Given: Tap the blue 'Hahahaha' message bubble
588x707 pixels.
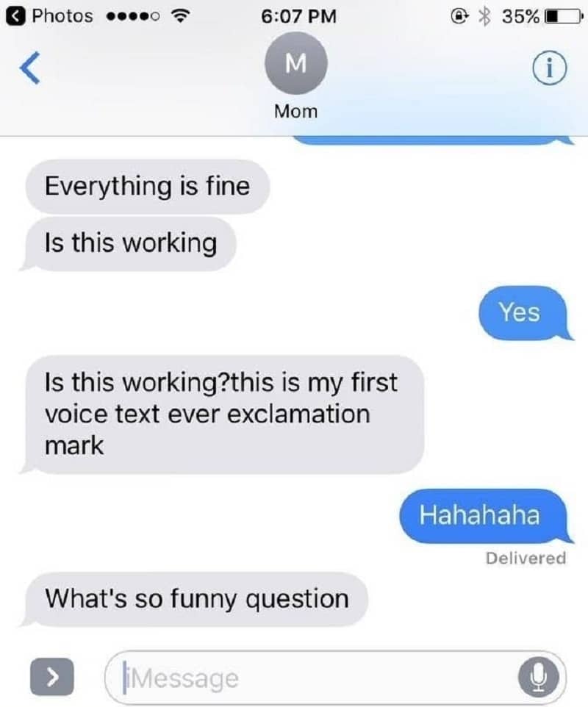Looking at the screenshot, I should (485, 515).
